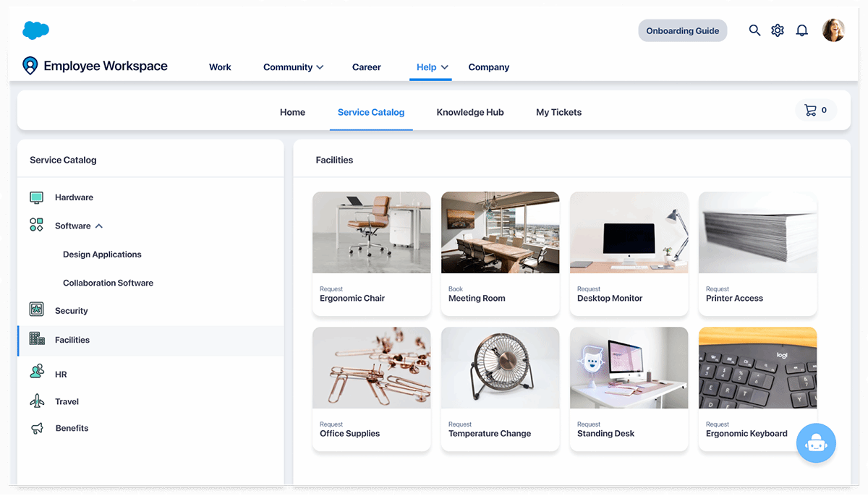The width and height of the screenshot is (868, 496).
Task: Open the settings gear icon
Action: (778, 30)
